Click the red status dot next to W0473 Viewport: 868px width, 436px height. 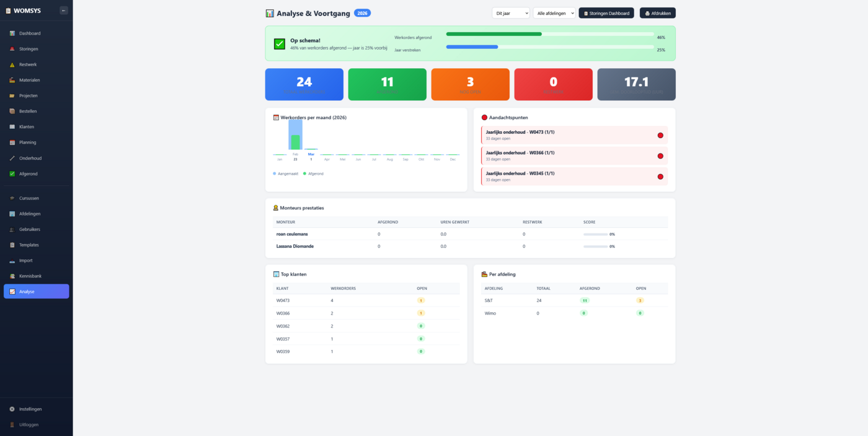(x=660, y=135)
